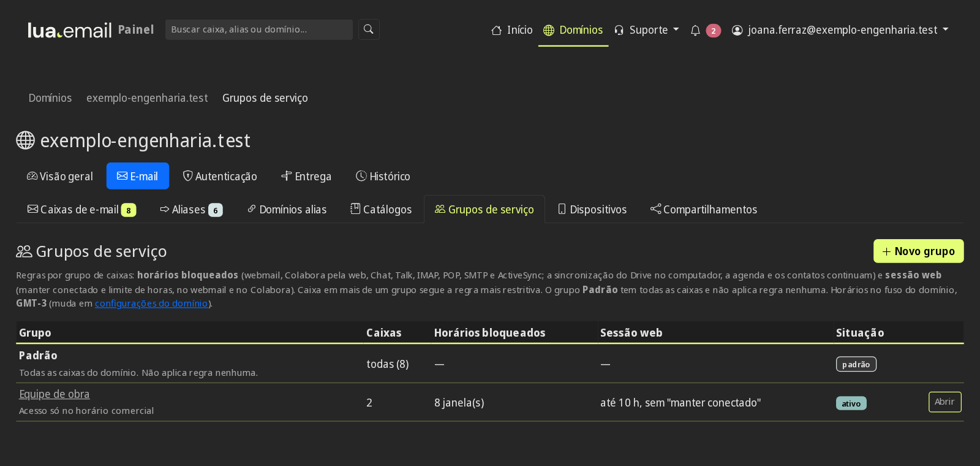Click the shield icon beside Autenticação
This screenshot has height=466, width=980.
(188, 176)
